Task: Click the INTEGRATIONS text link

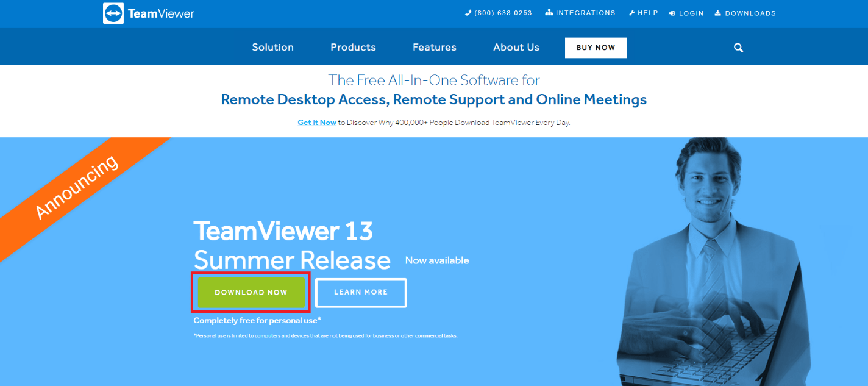Action: 586,13
